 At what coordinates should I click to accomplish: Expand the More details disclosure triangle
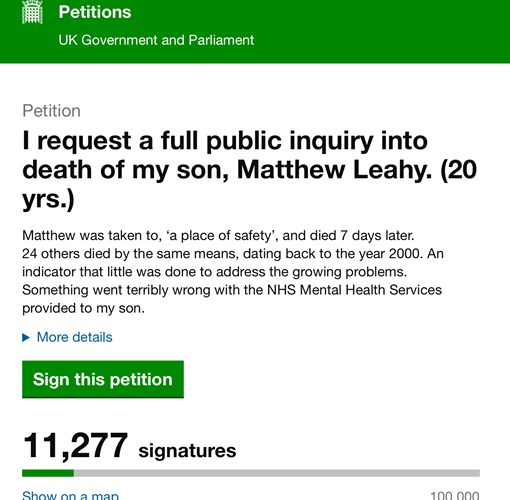[x=26, y=338]
